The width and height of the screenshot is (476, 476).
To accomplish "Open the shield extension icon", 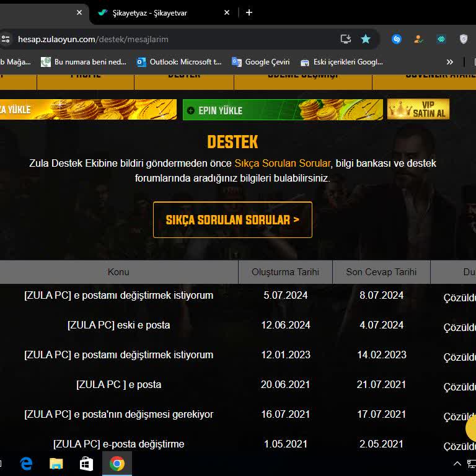I will tap(463, 39).
